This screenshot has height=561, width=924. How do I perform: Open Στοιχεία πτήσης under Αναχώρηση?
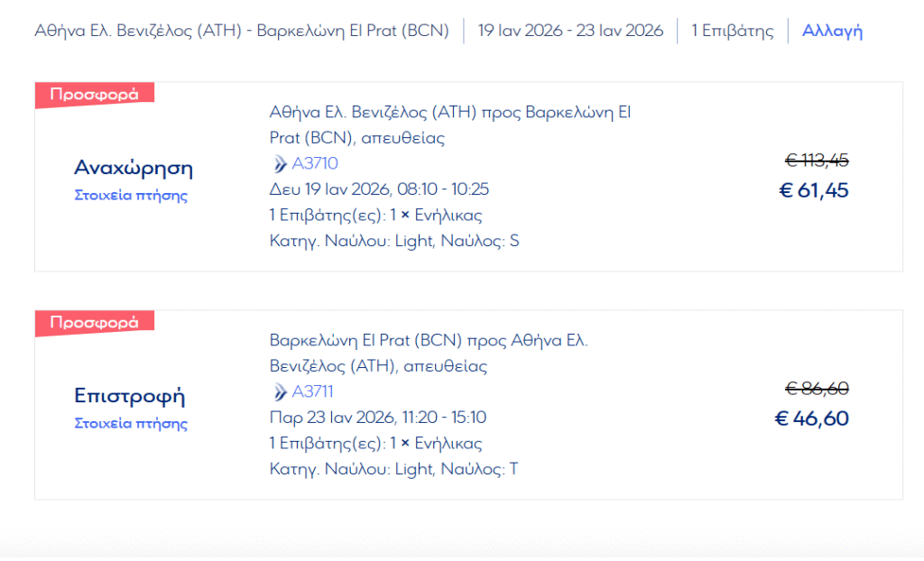[131, 196]
